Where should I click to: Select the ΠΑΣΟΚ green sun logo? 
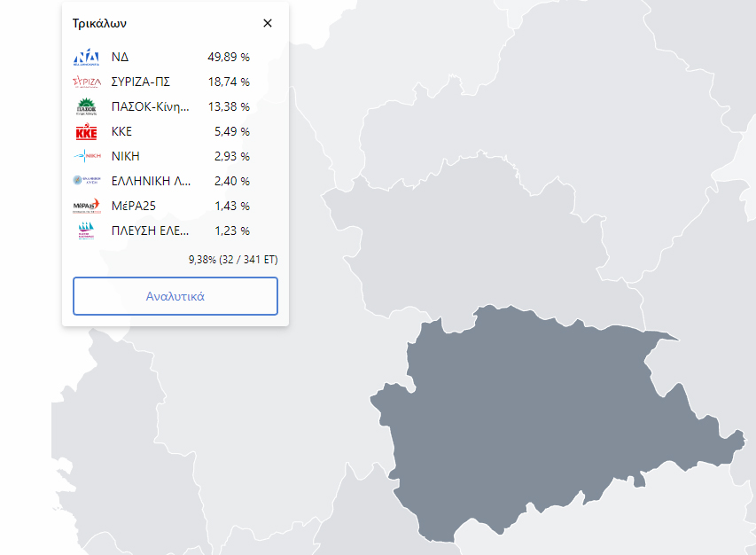pos(86,107)
